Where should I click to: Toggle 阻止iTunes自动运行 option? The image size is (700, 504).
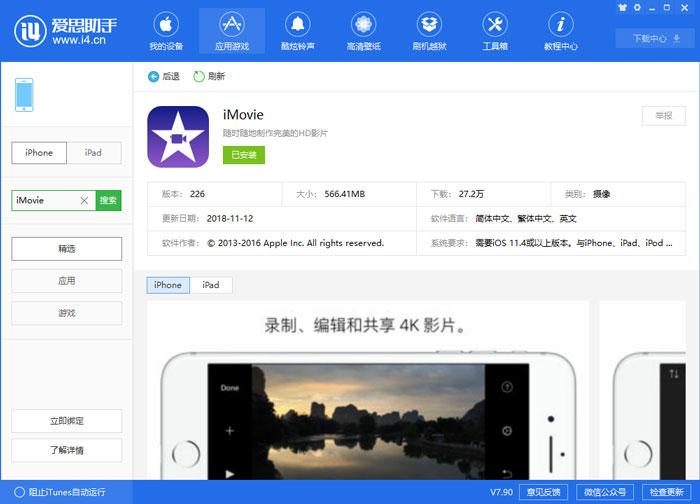[60, 492]
